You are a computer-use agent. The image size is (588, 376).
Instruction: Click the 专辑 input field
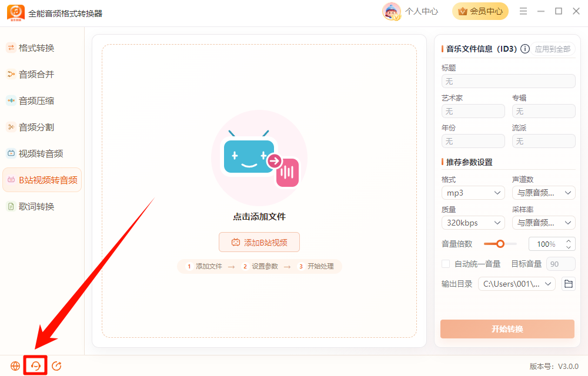[x=543, y=111]
